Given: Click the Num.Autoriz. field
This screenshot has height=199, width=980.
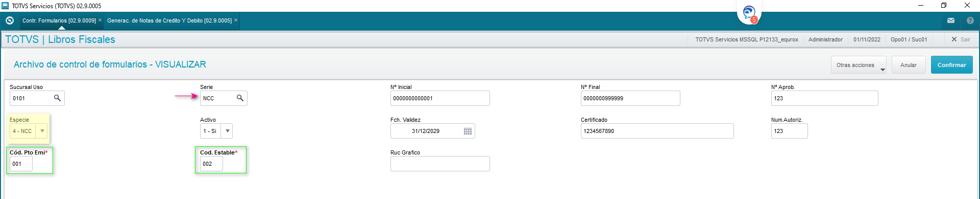Looking at the screenshot, I should (789, 131).
